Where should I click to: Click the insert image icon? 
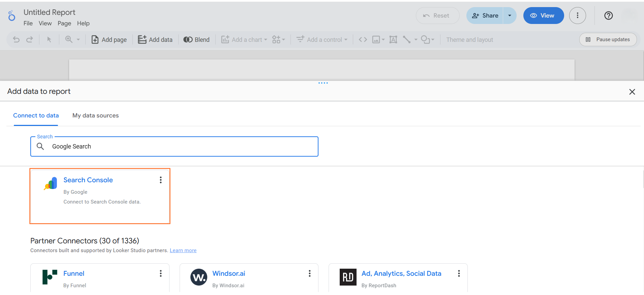pos(376,39)
